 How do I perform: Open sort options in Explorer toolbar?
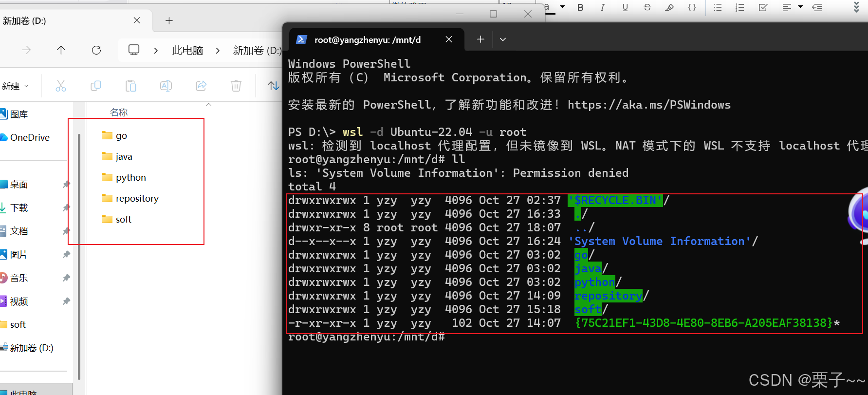pyautogui.click(x=274, y=86)
